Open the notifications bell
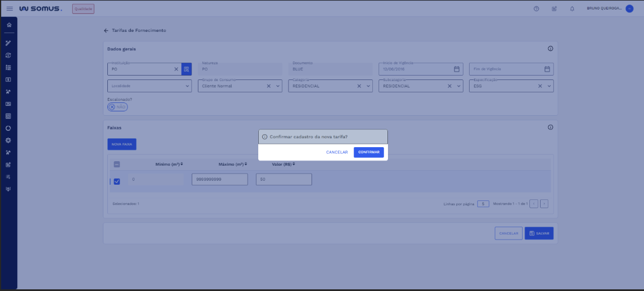This screenshot has height=291, width=644. 572,9
